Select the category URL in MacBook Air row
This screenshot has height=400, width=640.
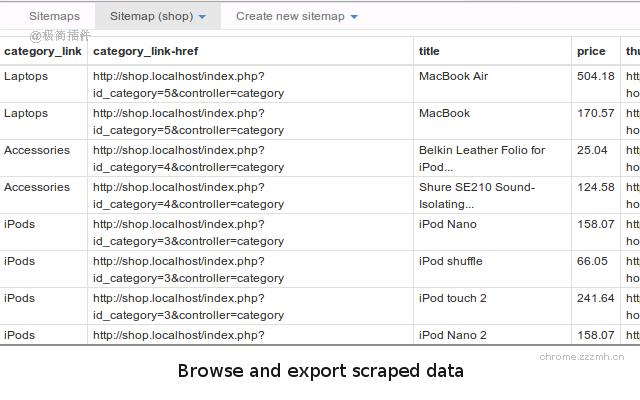pyautogui.click(x=188, y=84)
